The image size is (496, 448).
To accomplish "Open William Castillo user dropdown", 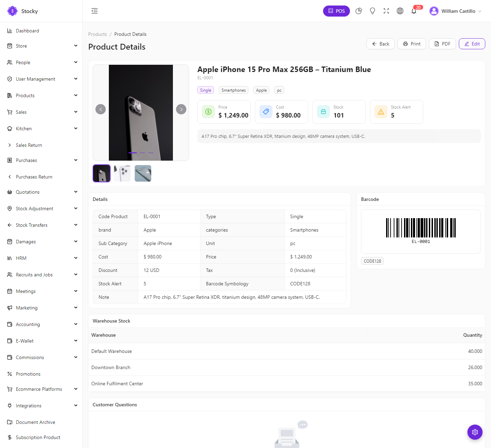I will tap(455, 11).
